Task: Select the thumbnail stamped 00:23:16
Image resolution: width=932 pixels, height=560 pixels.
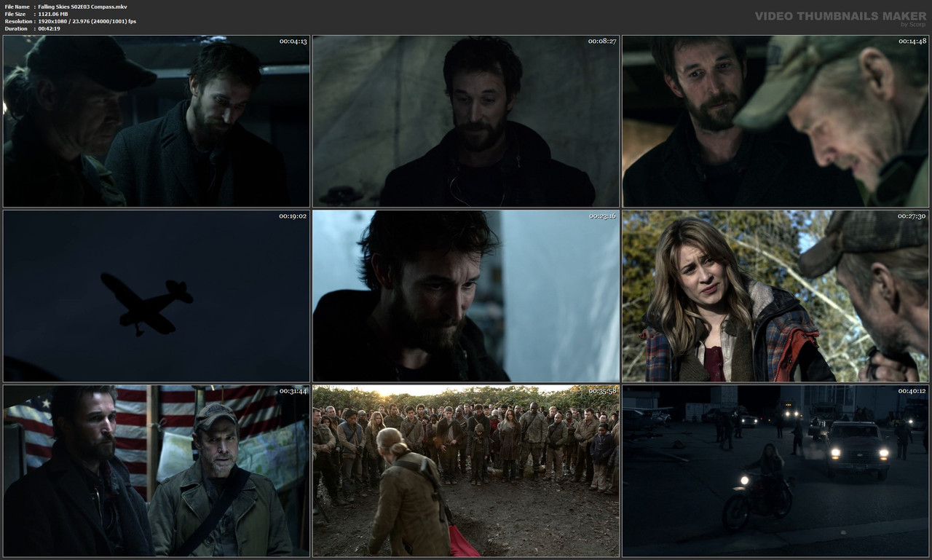Action: click(x=466, y=296)
